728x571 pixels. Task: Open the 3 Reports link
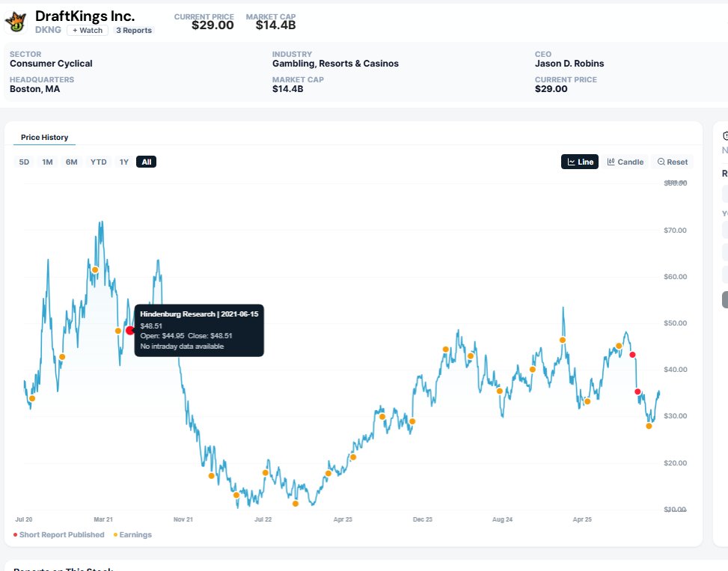tap(134, 30)
